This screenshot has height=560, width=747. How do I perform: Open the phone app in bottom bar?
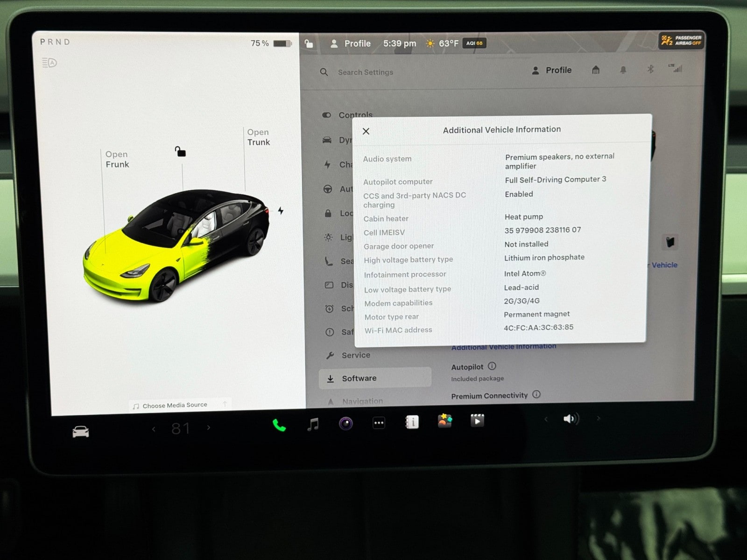tap(279, 425)
